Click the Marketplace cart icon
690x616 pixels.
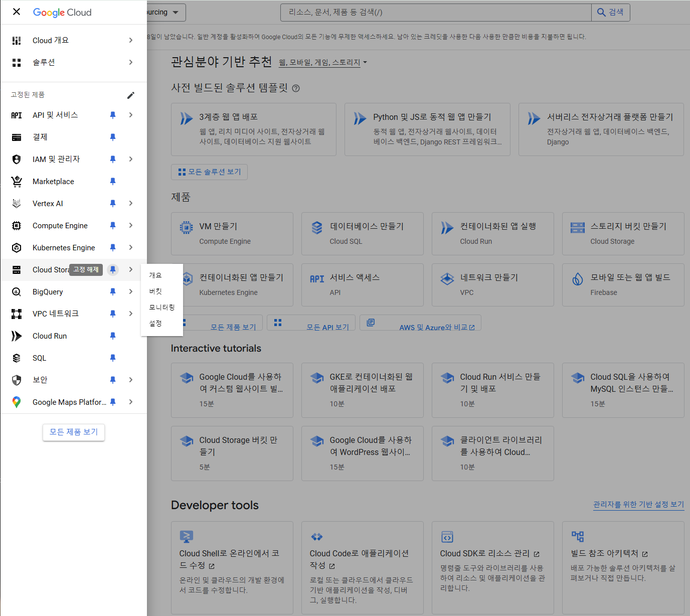pos(17,182)
